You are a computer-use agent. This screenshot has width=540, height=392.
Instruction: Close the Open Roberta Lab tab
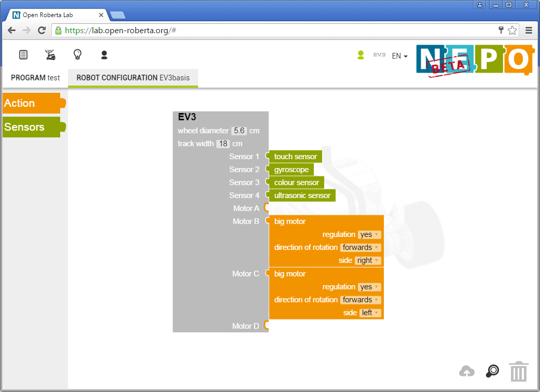coord(101,15)
